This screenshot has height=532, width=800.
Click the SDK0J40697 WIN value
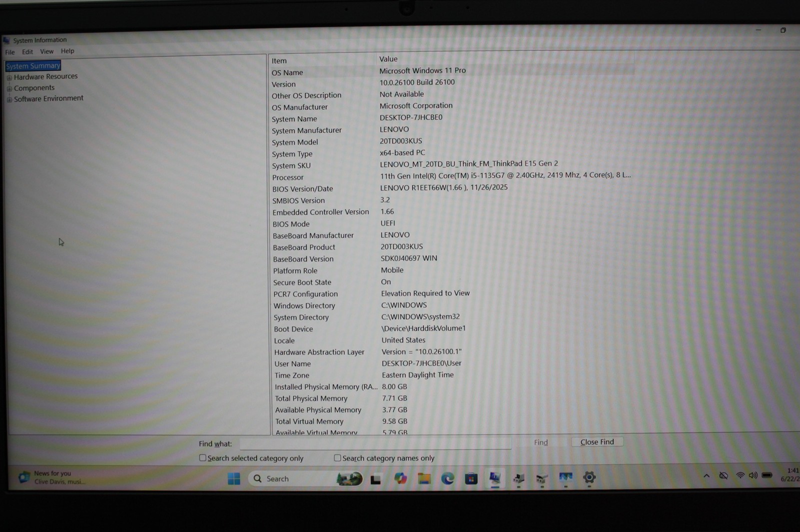409,258
